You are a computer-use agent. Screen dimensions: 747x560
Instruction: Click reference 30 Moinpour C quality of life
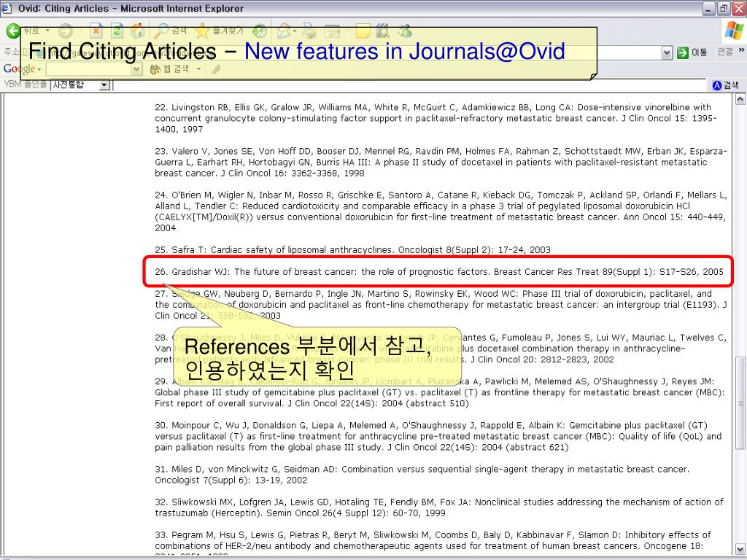point(438,436)
